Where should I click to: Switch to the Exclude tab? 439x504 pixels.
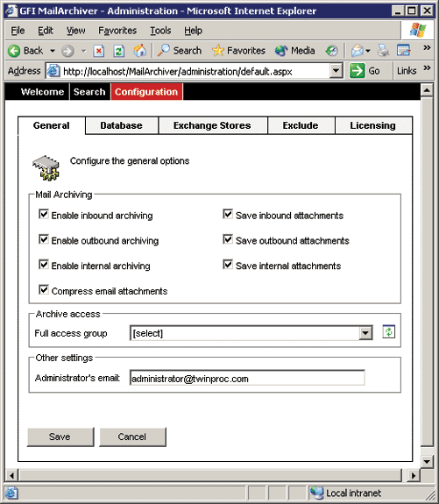pyautogui.click(x=301, y=125)
